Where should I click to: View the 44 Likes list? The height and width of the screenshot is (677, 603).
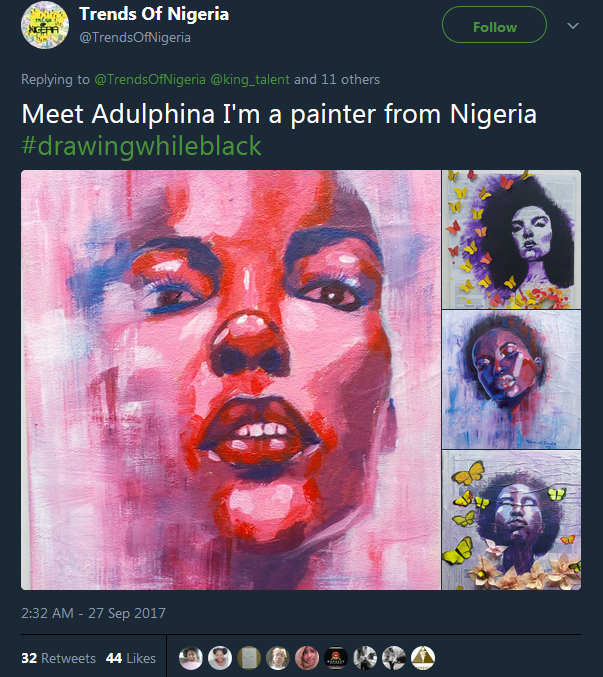tap(131, 658)
